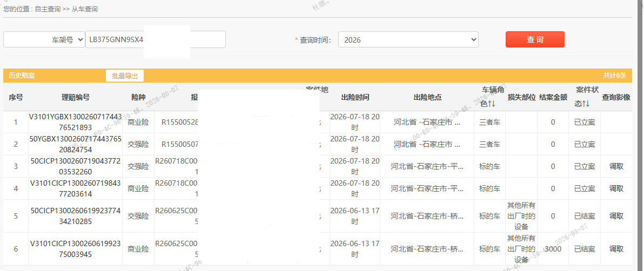Select claim number V3101CICP130026071984377203614

click(x=76, y=188)
